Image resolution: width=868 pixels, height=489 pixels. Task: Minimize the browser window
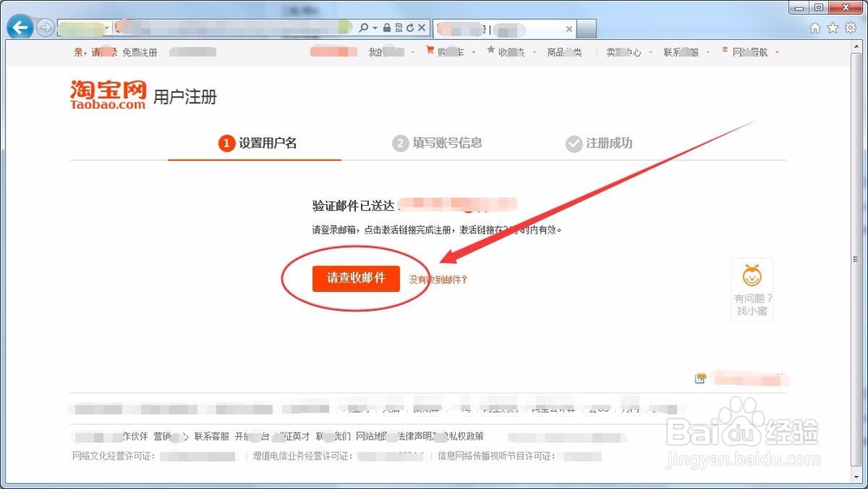tap(799, 8)
